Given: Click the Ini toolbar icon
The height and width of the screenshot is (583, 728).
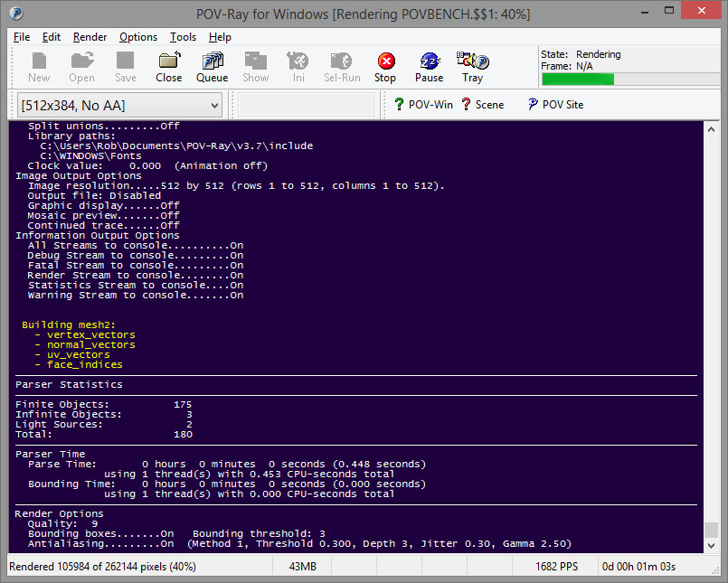Looking at the screenshot, I should click(x=298, y=67).
